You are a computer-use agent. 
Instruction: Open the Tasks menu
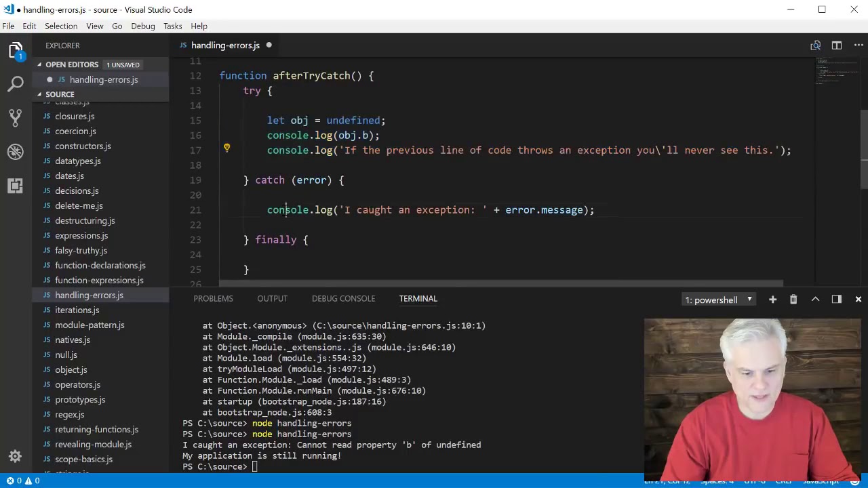pyautogui.click(x=172, y=26)
